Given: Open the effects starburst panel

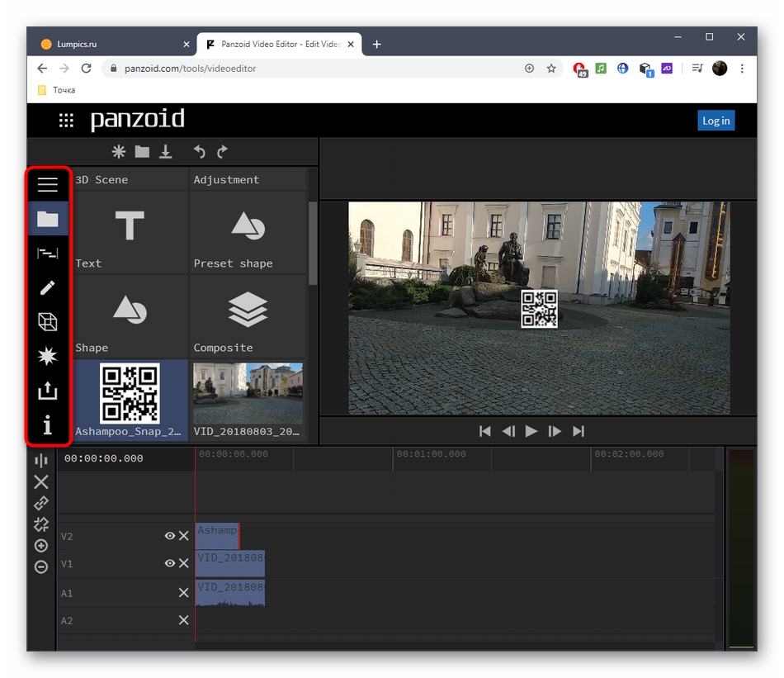Looking at the screenshot, I should click(48, 356).
